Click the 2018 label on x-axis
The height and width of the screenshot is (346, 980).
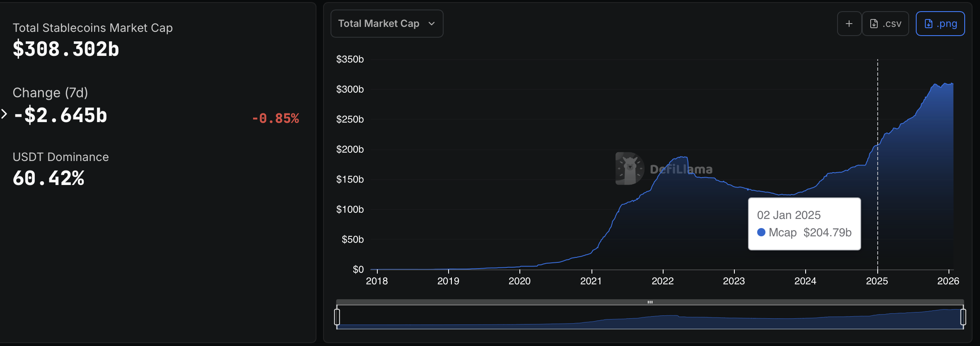[377, 281]
